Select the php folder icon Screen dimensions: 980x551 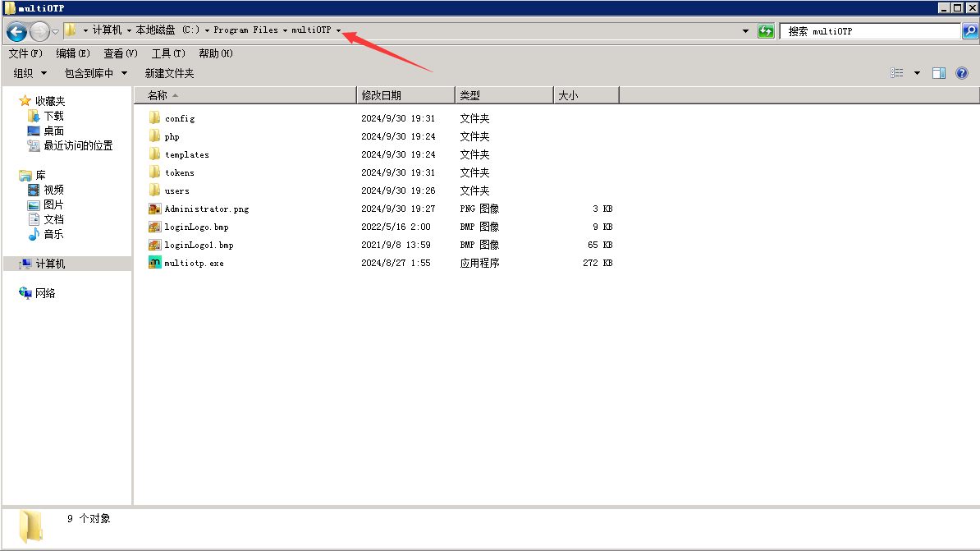coord(154,135)
